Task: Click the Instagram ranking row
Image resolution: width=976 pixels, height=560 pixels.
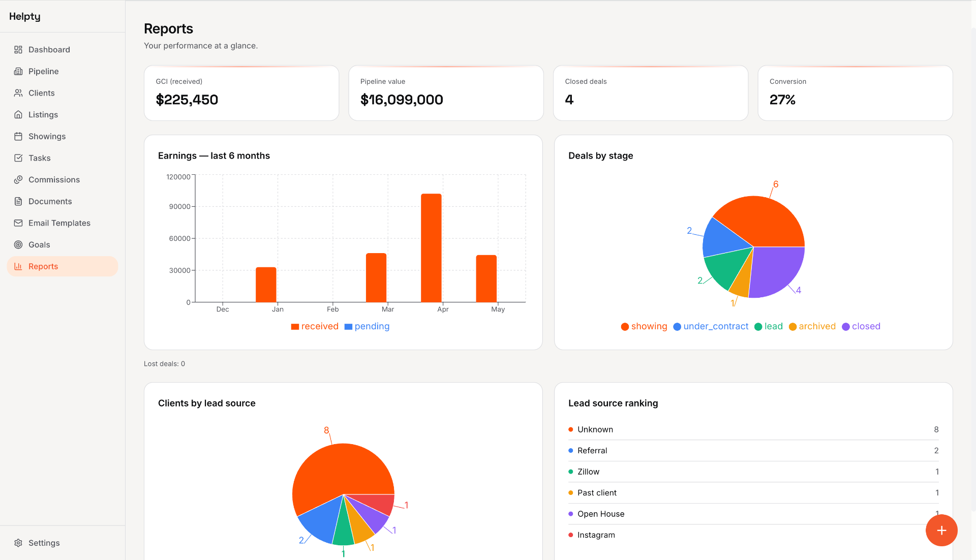Action: (x=753, y=535)
